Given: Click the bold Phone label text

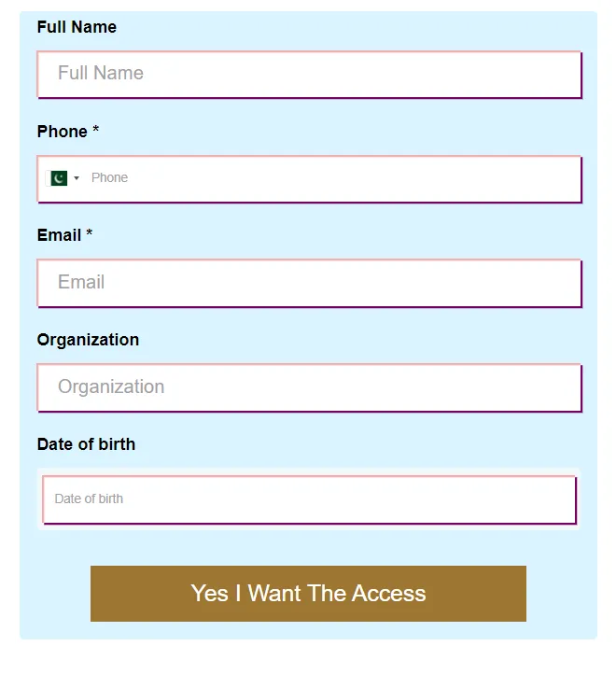Looking at the screenshot, I should pyautogui.click(x=63, y=132).
